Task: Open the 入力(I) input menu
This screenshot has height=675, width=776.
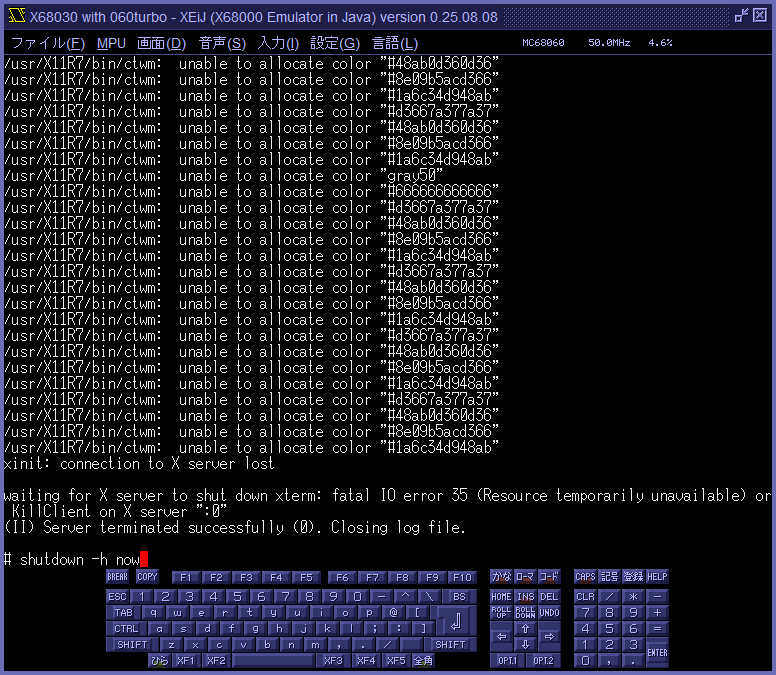Action: point(278,44)
